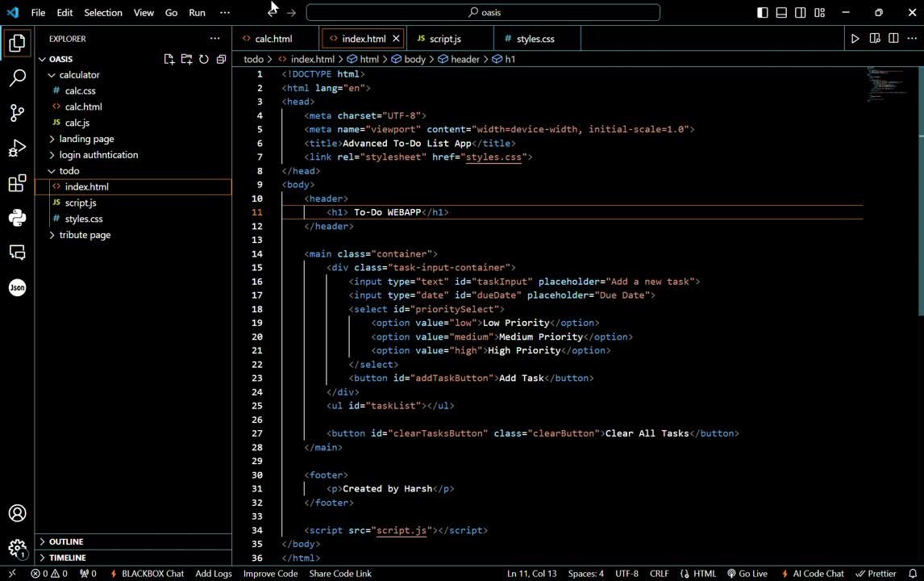924x581 pixels.
Task: Collapse all folders in Explorer
Action: [x=221, y=59]
